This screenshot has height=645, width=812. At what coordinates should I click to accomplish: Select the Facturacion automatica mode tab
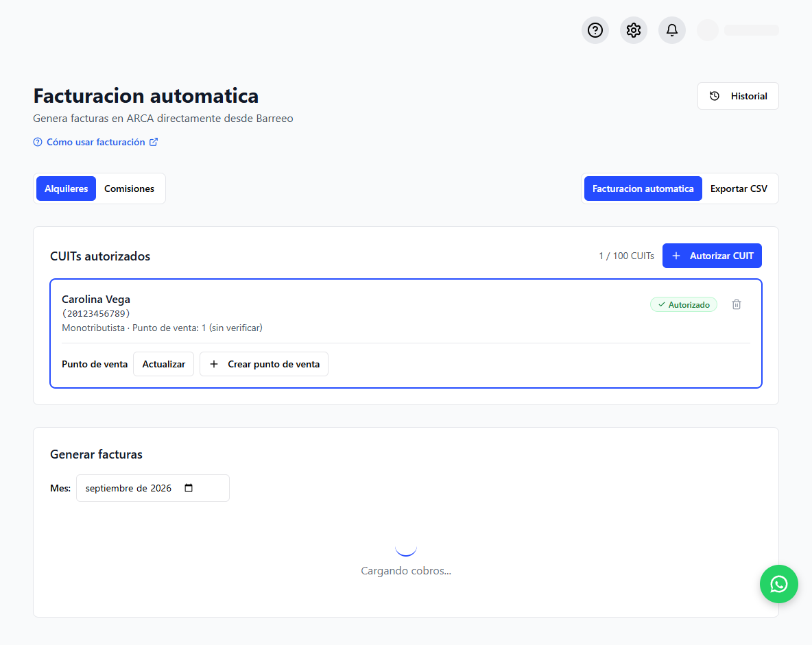tap(643, 188)
